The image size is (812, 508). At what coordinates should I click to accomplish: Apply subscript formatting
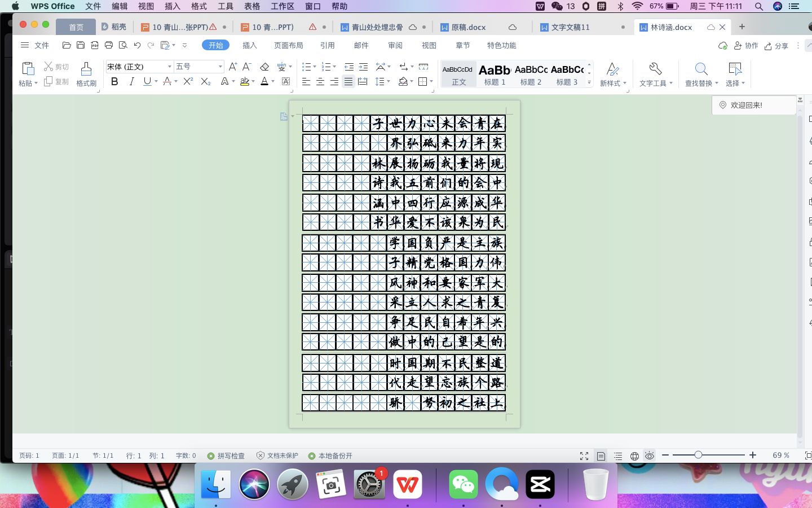pyautogui.click(x=206, y=81)
